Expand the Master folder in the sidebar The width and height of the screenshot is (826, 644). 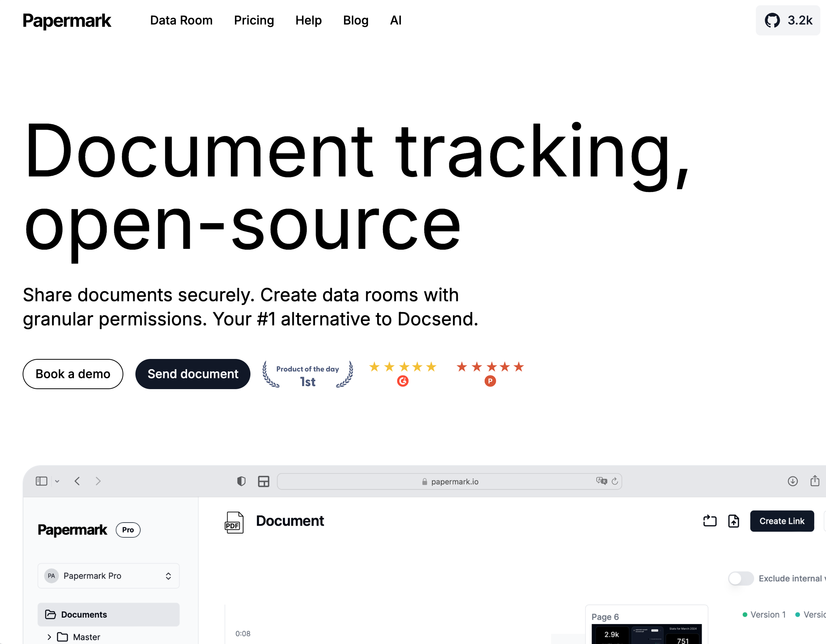[x=49, y=636]
